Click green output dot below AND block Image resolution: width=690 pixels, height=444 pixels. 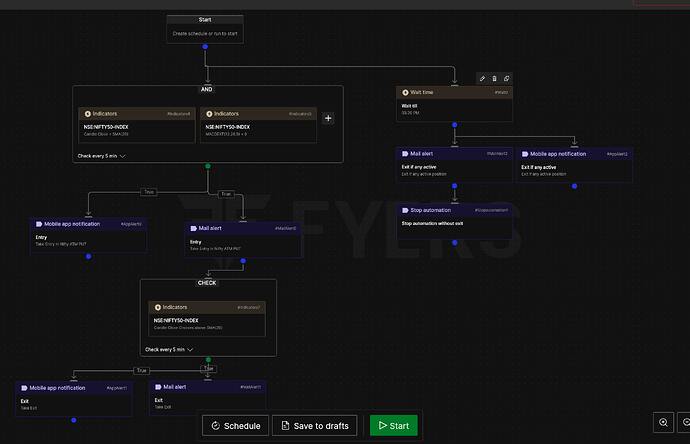[208, 166]
